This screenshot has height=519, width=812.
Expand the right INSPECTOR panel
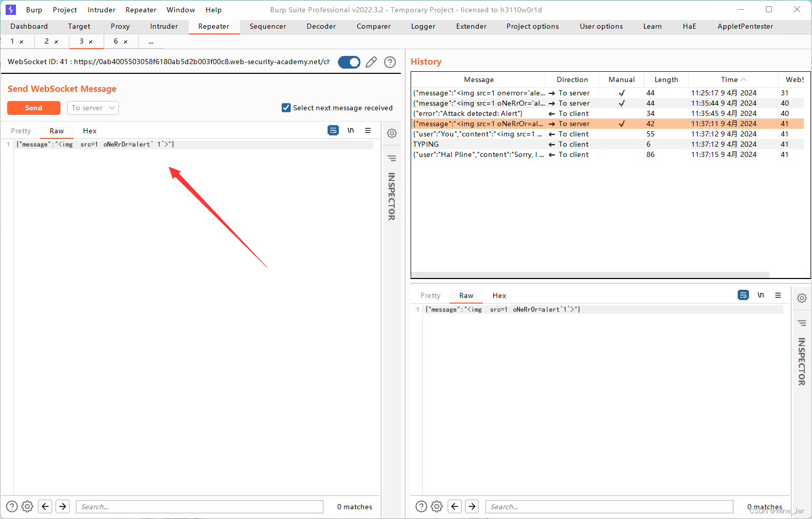(x=802, y=362)
